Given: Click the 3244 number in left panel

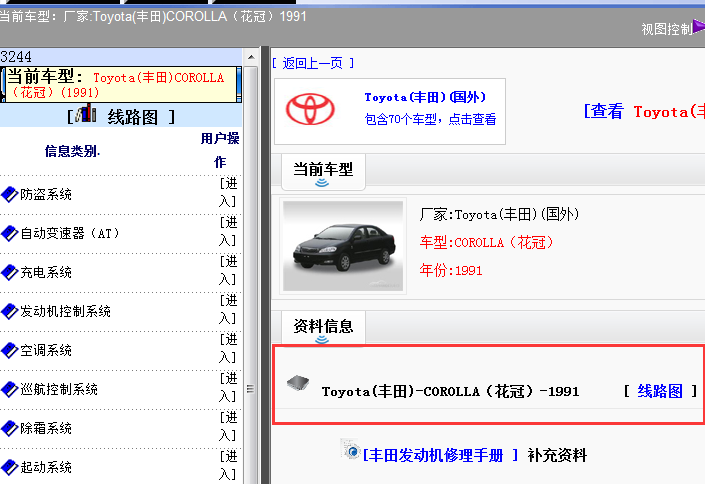Looking at the screenshot, I should 16,57.
